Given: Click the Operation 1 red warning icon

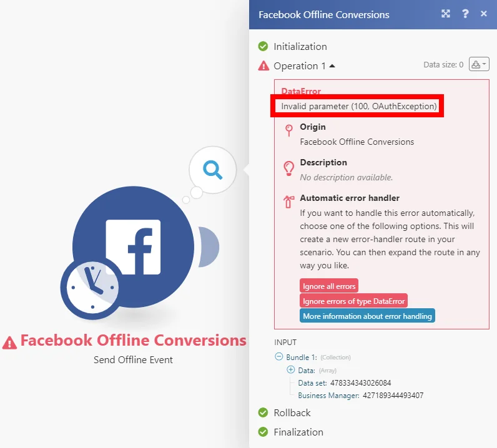Looking at the screenshot, I should (x=263, y=66).
